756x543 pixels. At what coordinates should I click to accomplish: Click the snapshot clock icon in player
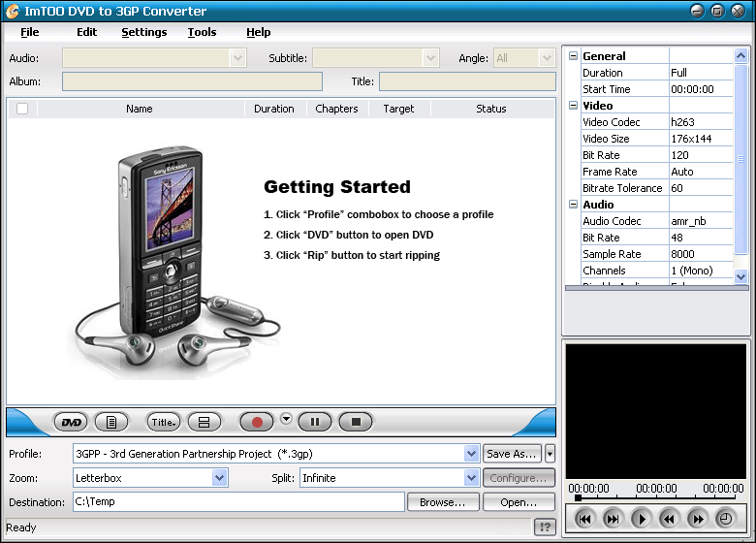[x=724, y=519]
